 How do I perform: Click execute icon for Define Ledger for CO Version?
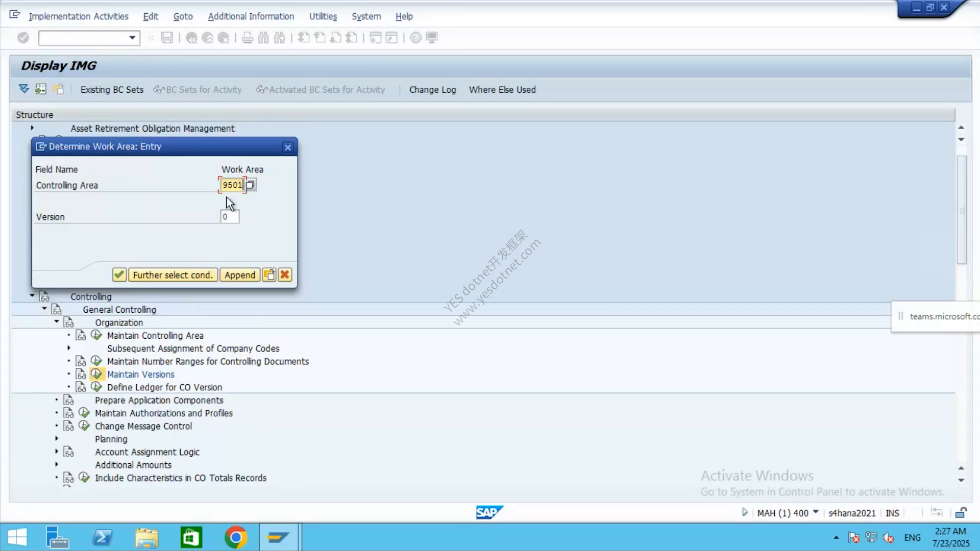[96, 387]
